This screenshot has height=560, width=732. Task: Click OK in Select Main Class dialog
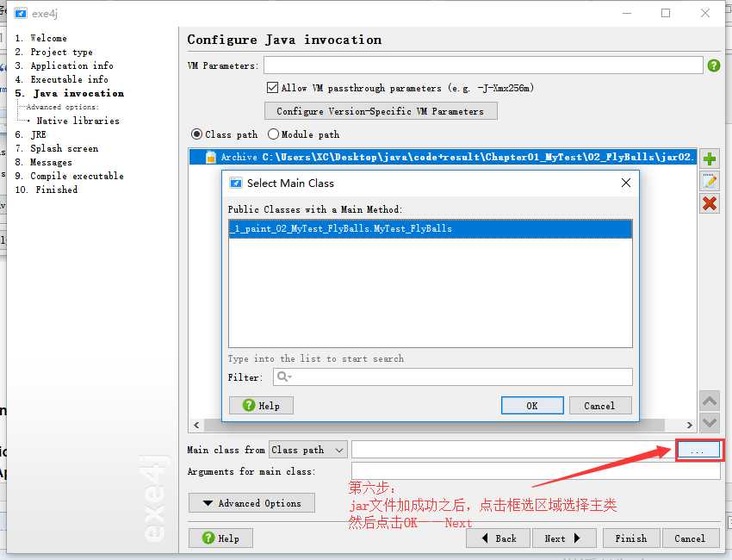coord(532,406)
